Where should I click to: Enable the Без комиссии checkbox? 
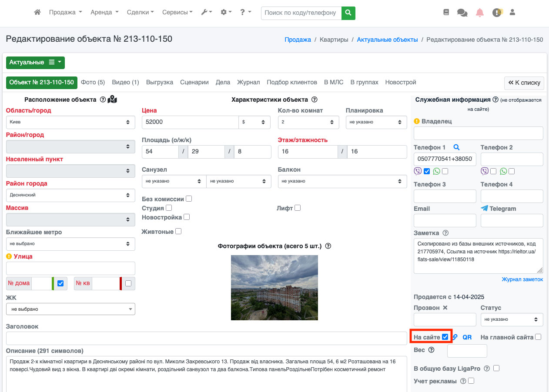point(189,199)
